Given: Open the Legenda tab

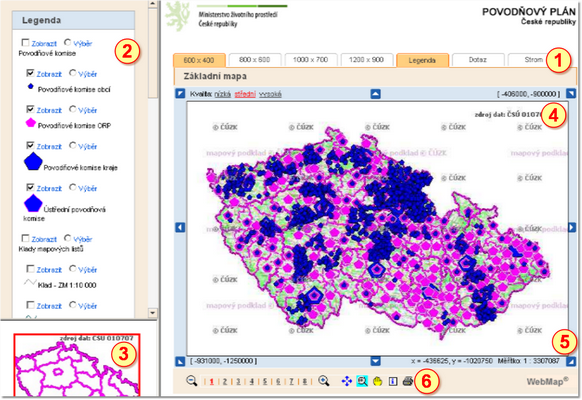Looking at the screenshot, I should tap(422, 60).
